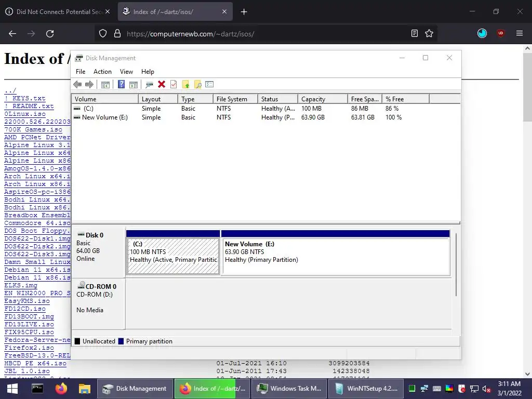
Task: Open the Windows Start button
Action: pyautogui.click(x=12, y=389)
